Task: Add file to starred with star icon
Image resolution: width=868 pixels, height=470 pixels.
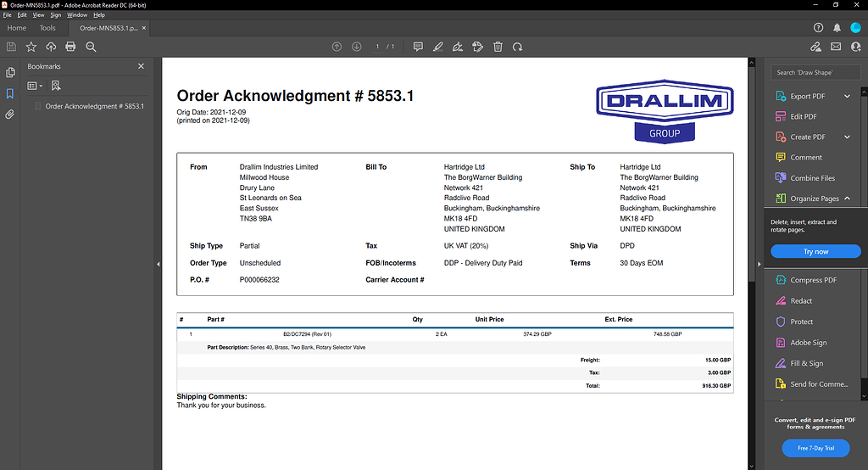Action: click(31, 48)
